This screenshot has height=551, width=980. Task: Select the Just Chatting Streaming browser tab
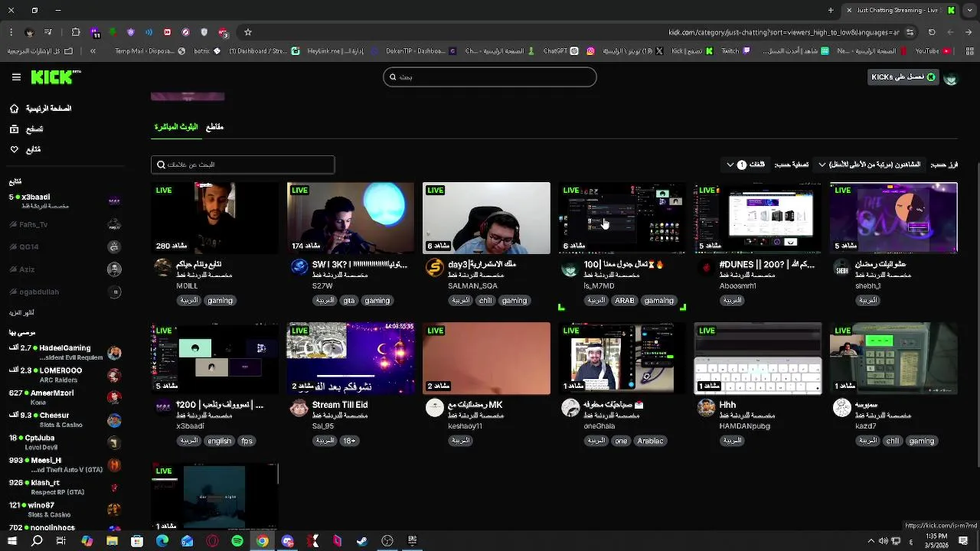click(900, 10)
